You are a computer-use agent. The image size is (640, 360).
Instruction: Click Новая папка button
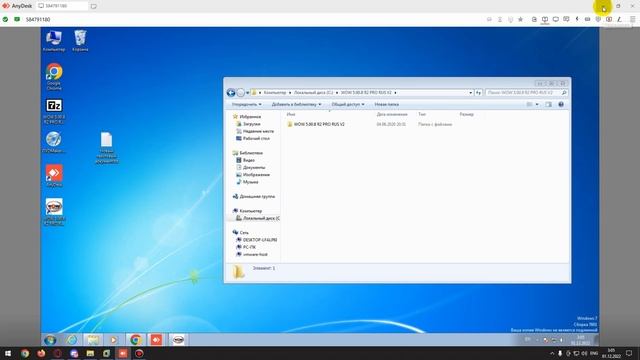387,104
